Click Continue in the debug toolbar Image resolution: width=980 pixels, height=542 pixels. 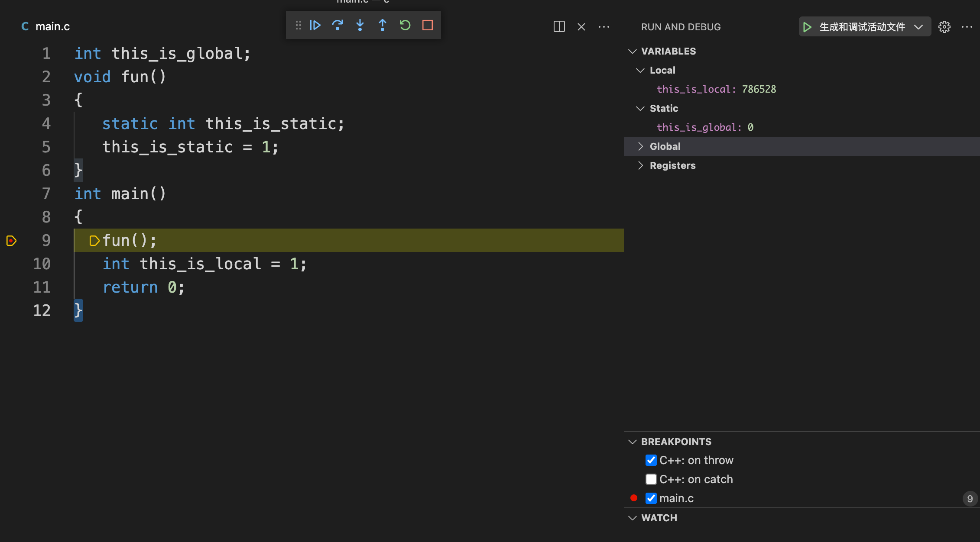(315, 25)
